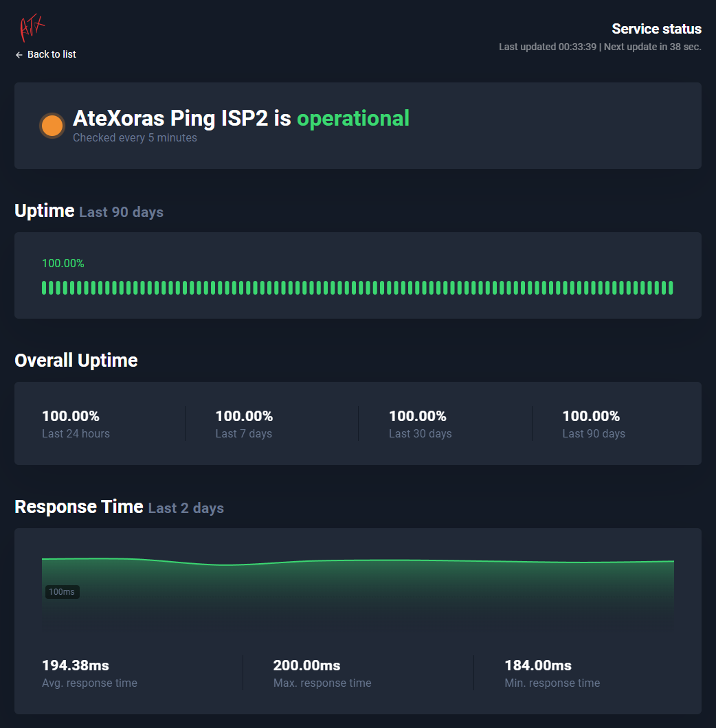
Task: Click the Overall Uptime heading
Action: (x=76, y=361)
